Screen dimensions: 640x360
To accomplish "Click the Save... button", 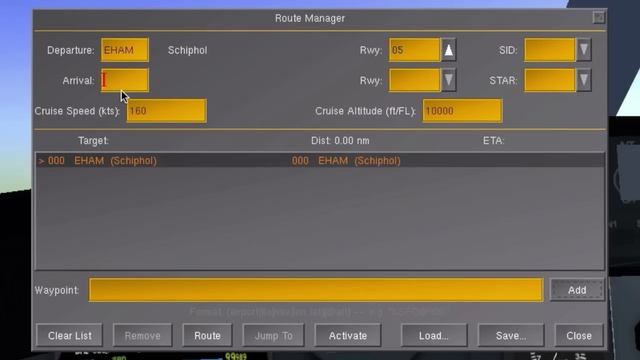I will pos(511,336).
